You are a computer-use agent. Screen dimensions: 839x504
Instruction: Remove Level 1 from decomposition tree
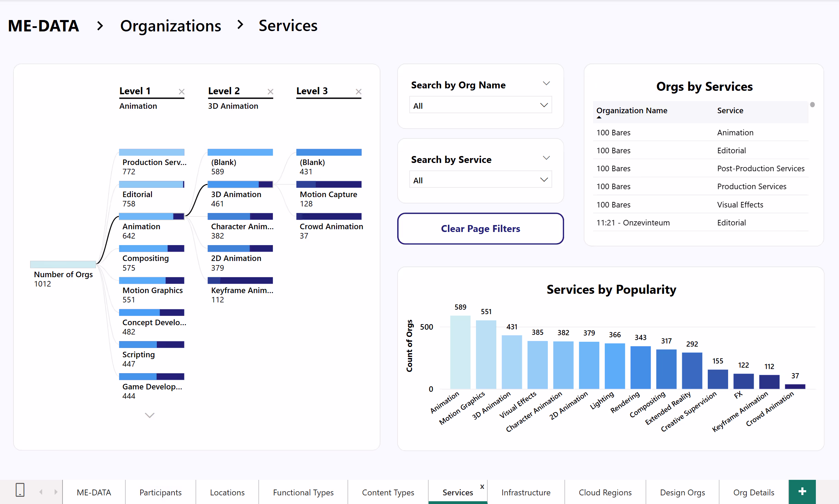pos(181,91)
